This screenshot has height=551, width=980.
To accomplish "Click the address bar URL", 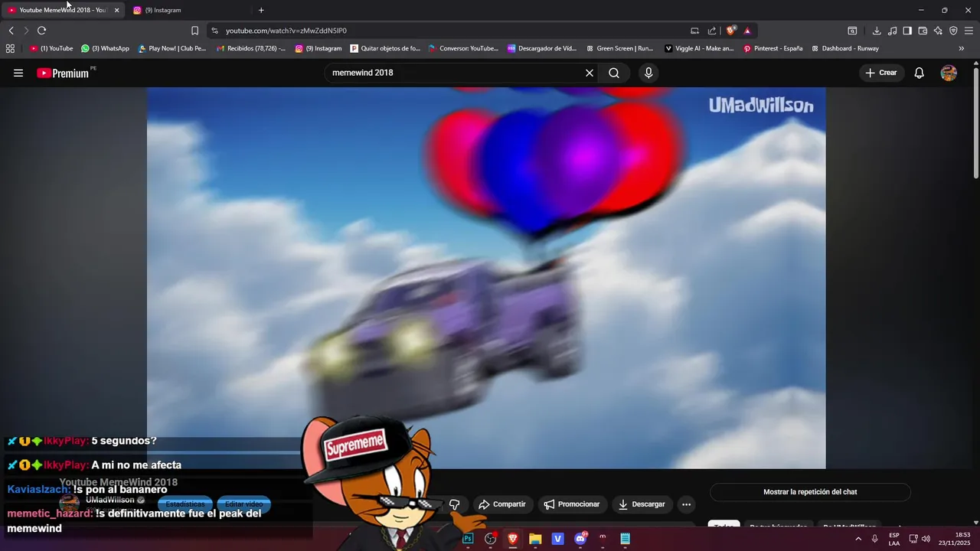I will click(x=286, y=31).
